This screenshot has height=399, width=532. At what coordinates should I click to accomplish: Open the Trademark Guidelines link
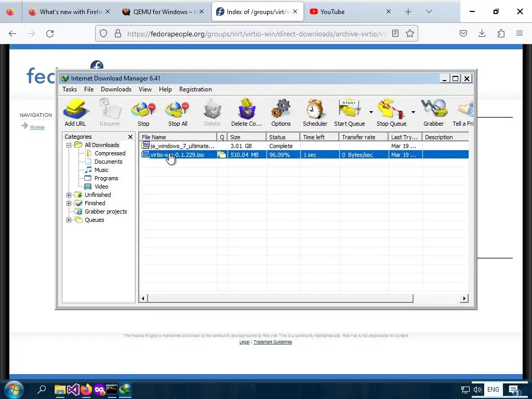(273, 342)
